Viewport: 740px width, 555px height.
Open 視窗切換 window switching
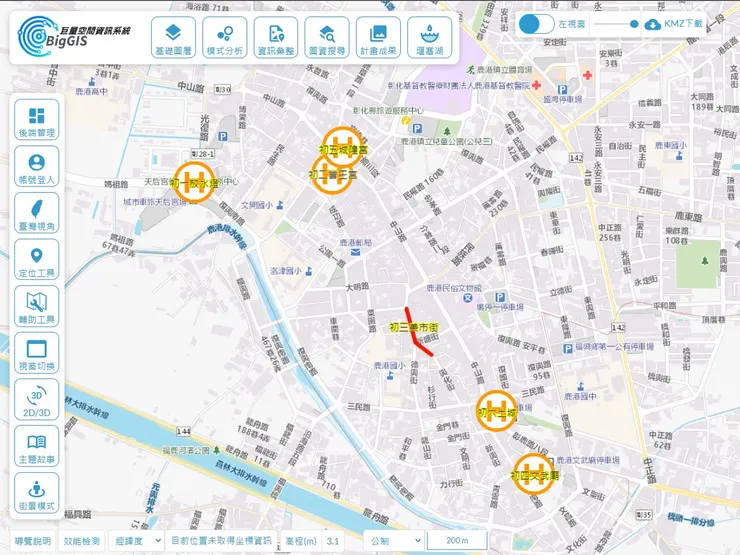point(37,353)
